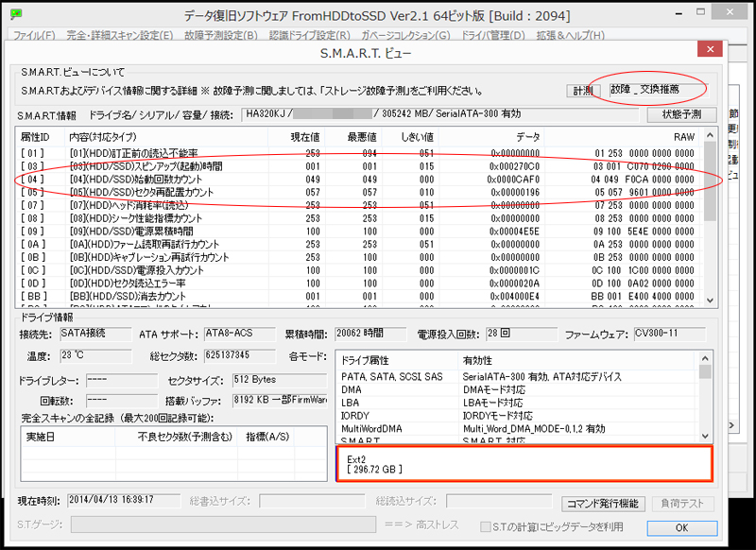Click the セクタサイズ field showing 512 Bytes
The image size is (756, 550).
[x=280, y=381]
